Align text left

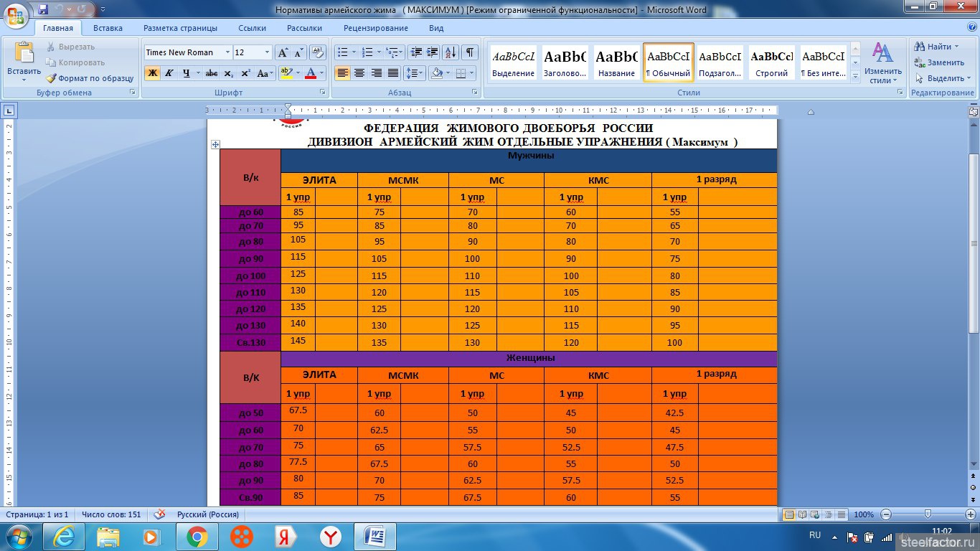click(343, 73)
